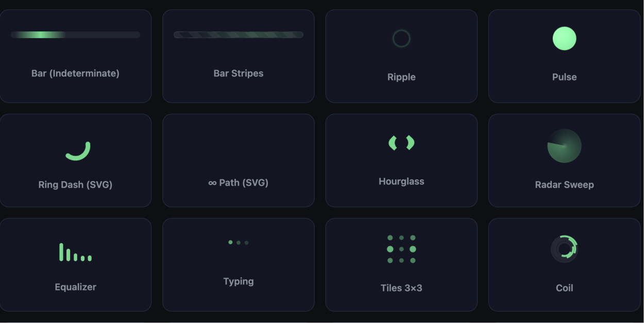This screenshot has width=644, height=323.
Task: Click the Coil spinner icon
Action: [x=564, y=247]
